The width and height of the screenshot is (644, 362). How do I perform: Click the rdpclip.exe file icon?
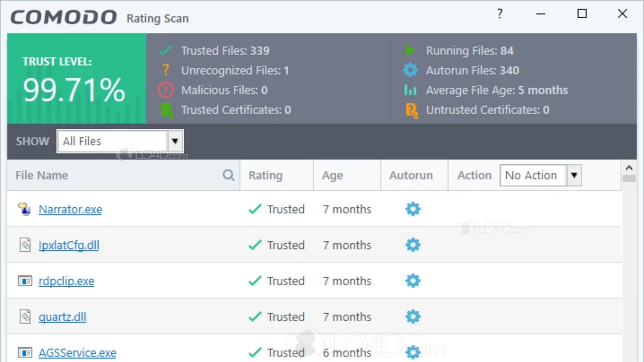click(25, 281)
